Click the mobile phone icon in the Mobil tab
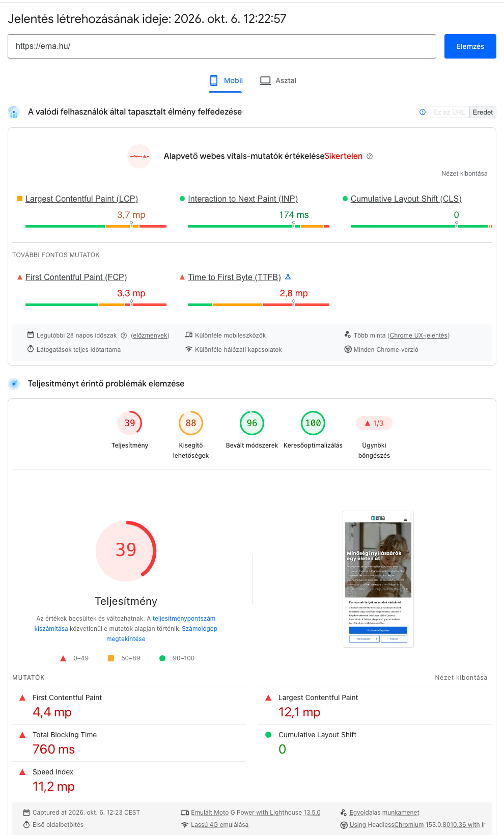The height and width of the screenshot is (835, 504). tap(214, 80)
